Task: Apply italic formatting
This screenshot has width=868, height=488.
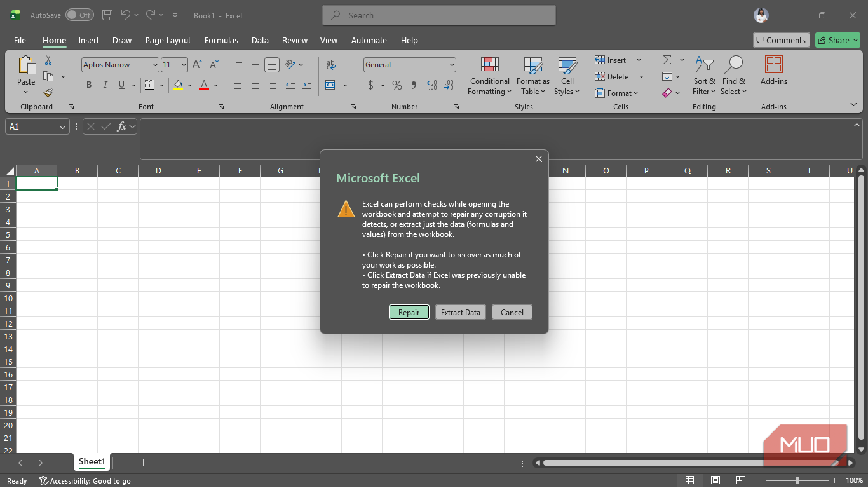Action: pos(105,85)
